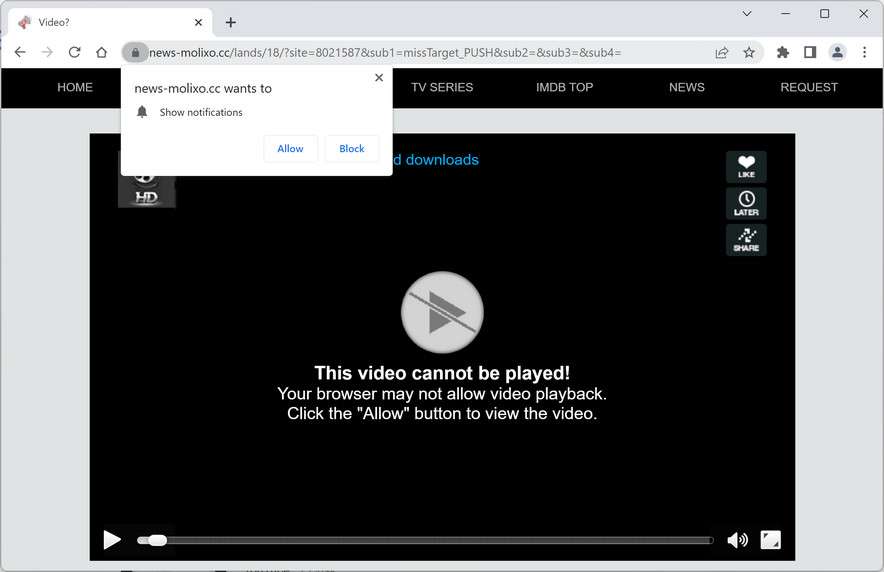Open the browser home page icon

pyautogui.click(x=101, y=52)
